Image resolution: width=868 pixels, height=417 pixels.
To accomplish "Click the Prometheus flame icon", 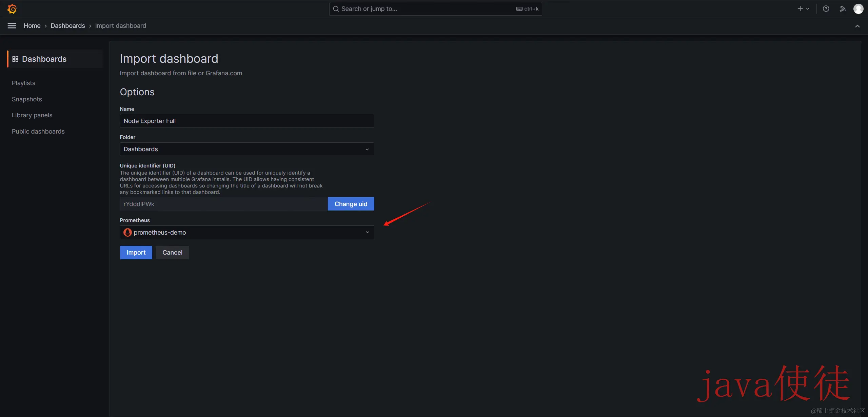I will pos(127,232).
